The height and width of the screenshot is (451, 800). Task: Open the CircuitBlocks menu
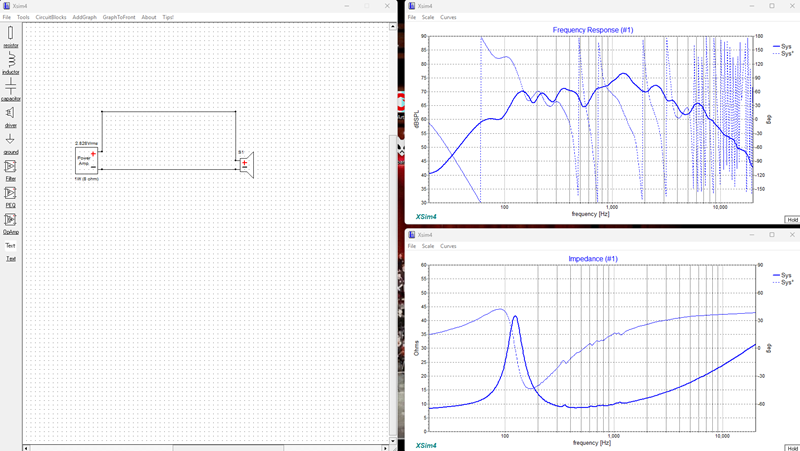pos(51,17)
